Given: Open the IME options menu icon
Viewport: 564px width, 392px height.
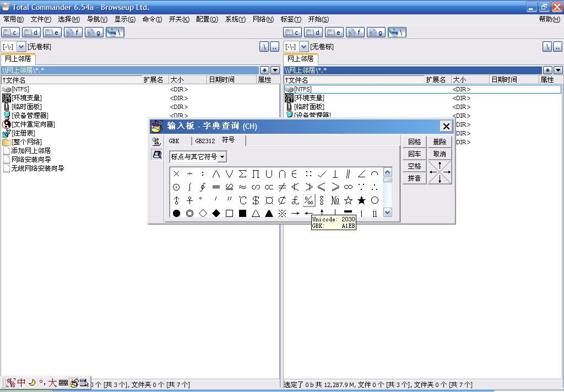Looking at the screenshot, I should tap(84, 383).
